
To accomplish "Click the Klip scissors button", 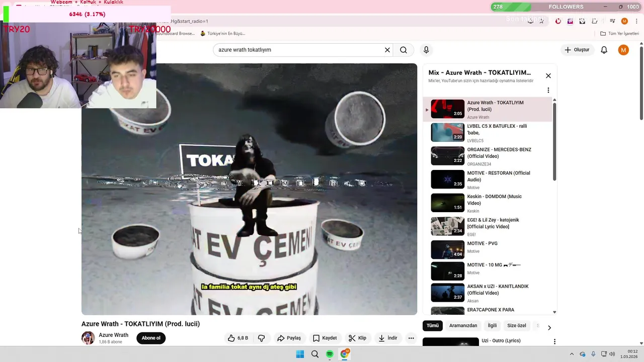I will pos(358,338).
